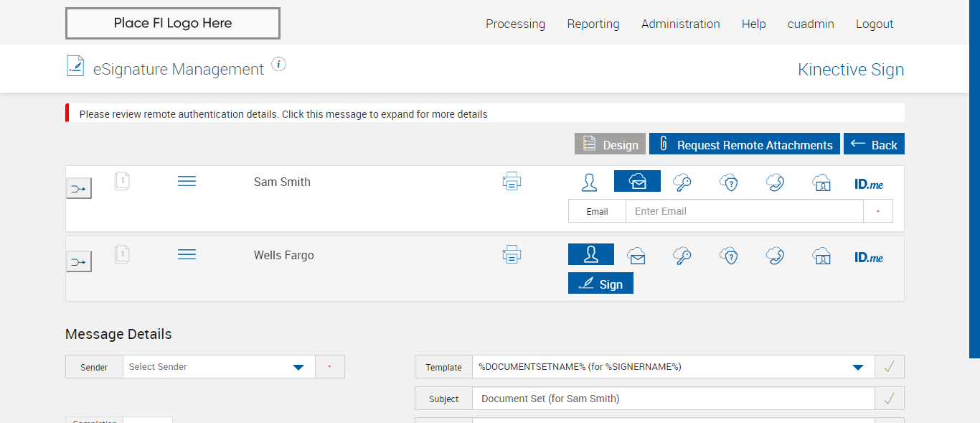Switch Sam Smith to in-person signing
Screen dimensions: 980x423
click(x=590, y=182)
